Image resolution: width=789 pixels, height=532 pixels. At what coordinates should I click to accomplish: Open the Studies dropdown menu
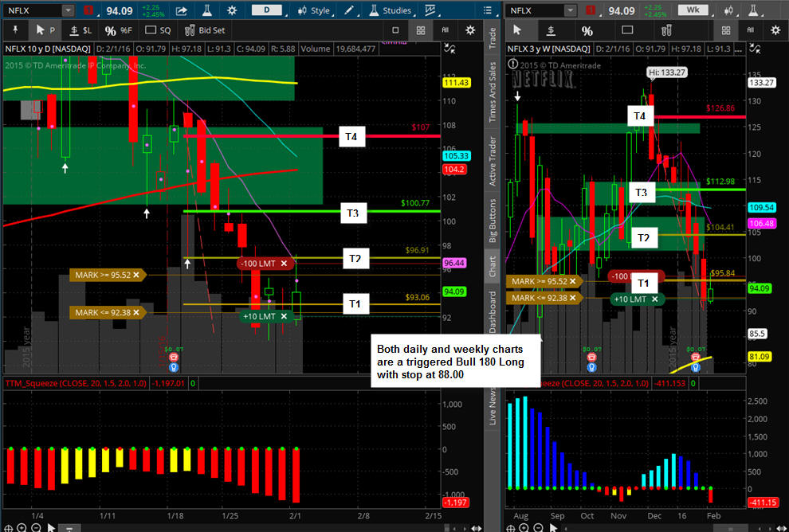391,10
